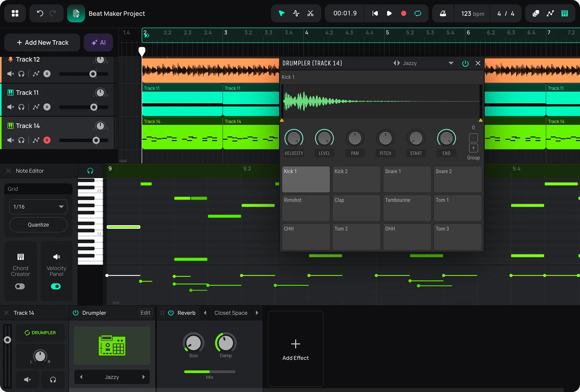
Task: Adjust Track 14 volume slider
Action: click(84, 140)
